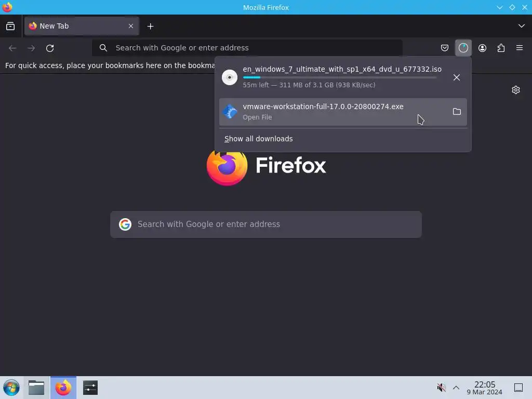Open the Pocket save icon

pos(445,48)
